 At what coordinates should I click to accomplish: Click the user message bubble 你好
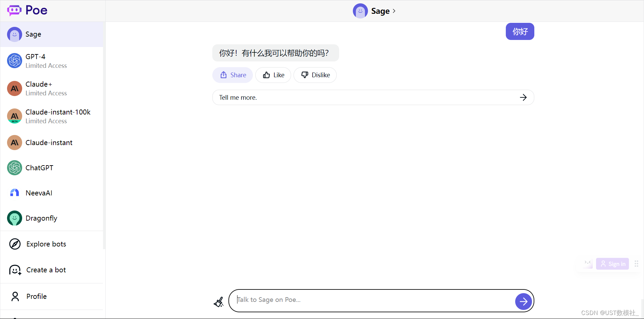(520, 32)
